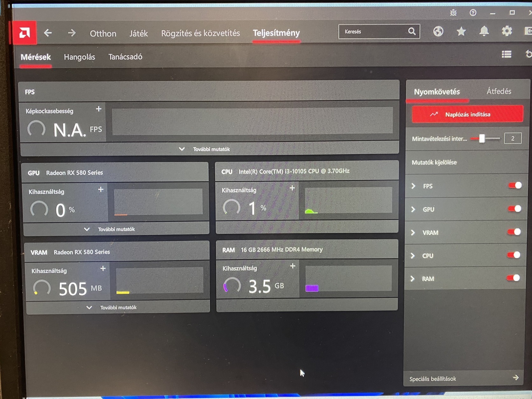Click the AMD logo home icon

[24, 32]
